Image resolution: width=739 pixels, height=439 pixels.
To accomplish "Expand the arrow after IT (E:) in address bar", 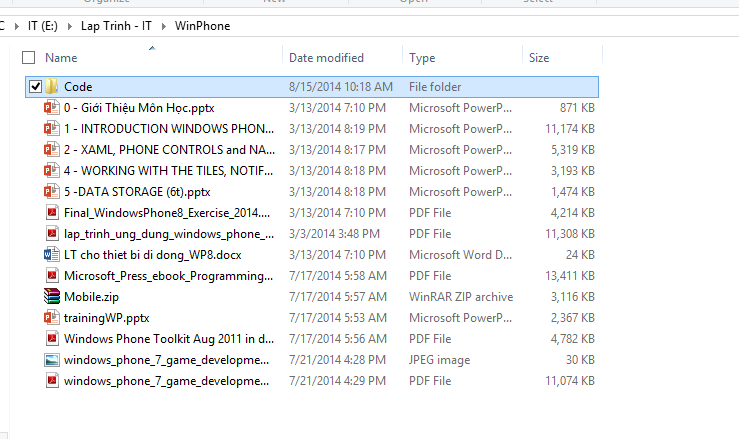I will tap(70, 26).
